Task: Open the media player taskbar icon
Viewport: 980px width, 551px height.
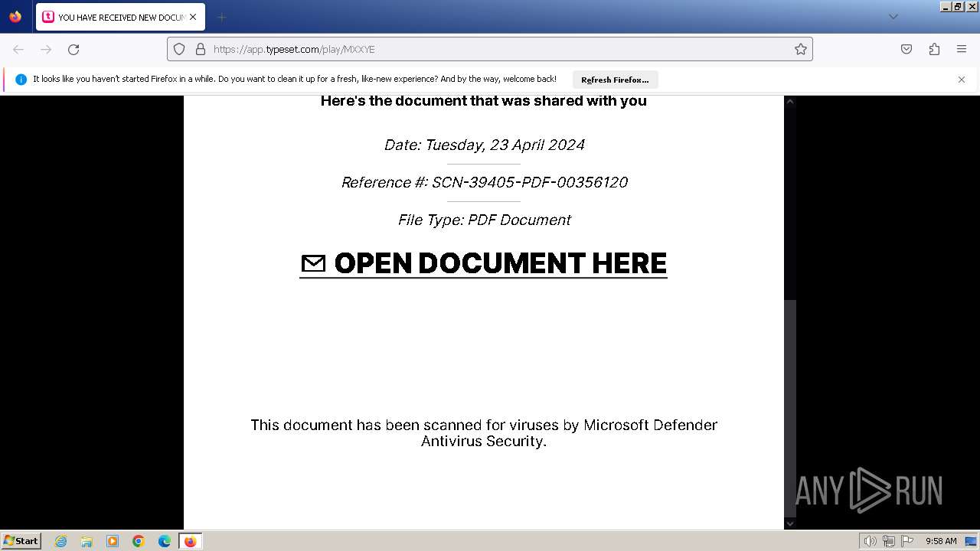Action: pos(113,541)
